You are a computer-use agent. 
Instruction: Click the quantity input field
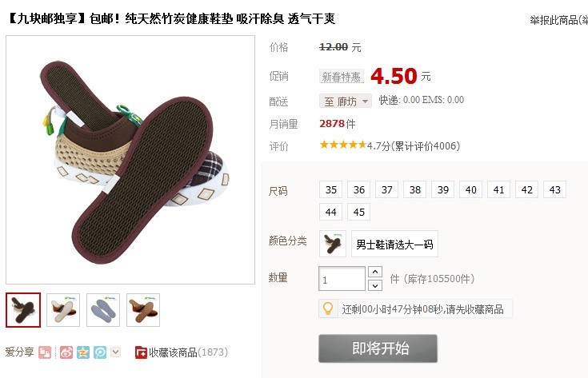[x=342, y=279]
